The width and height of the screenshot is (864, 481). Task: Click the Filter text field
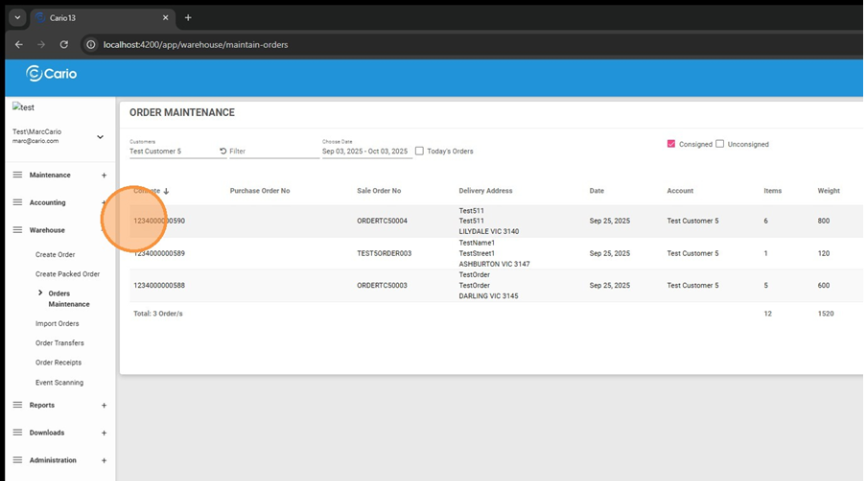pos(270,151)
